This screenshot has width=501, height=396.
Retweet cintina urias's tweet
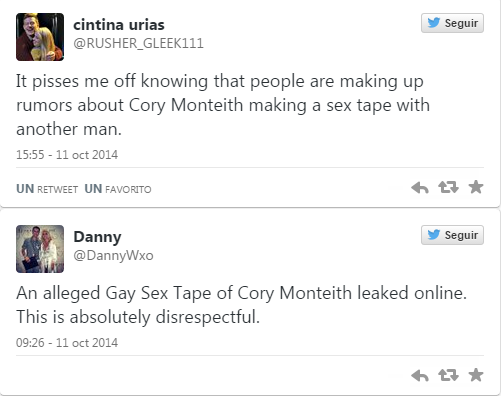448,187
